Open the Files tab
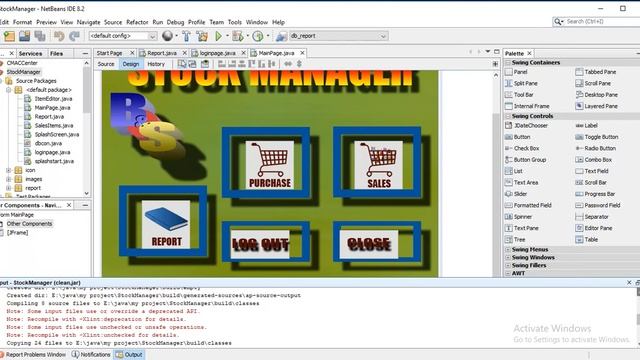The width and height of the screenshot is (640, 360). 56,53
